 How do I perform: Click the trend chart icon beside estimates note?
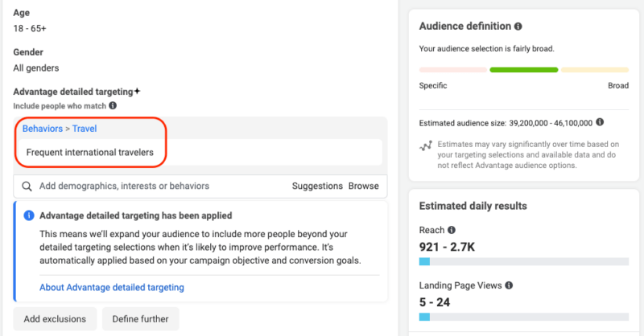pos(426,146)
